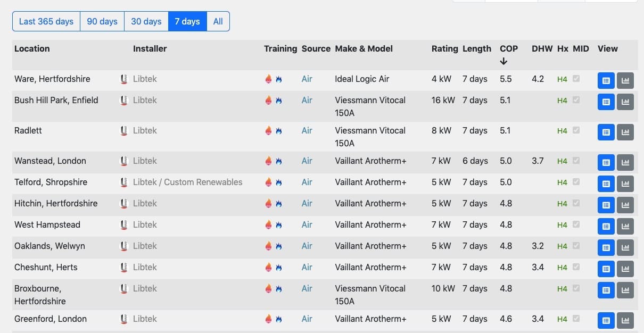Sort table by Rating column header
The width and height of the screenshot is (644, 333).
[x=444, y=48]
